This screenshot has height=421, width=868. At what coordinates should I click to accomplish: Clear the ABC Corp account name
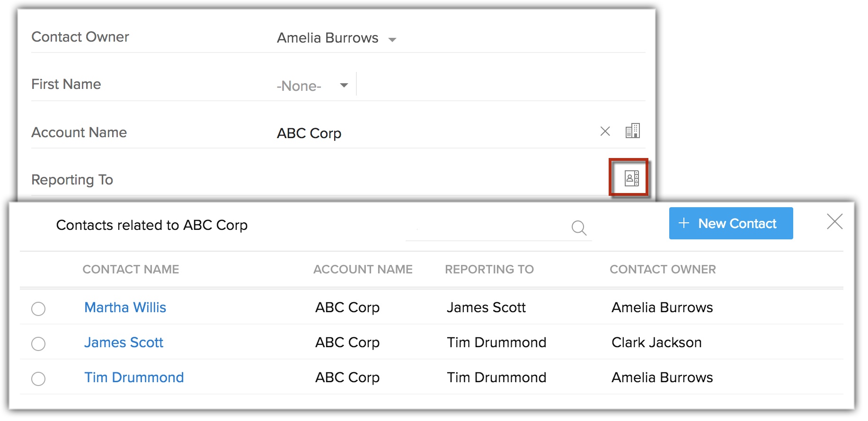[605, 132]
